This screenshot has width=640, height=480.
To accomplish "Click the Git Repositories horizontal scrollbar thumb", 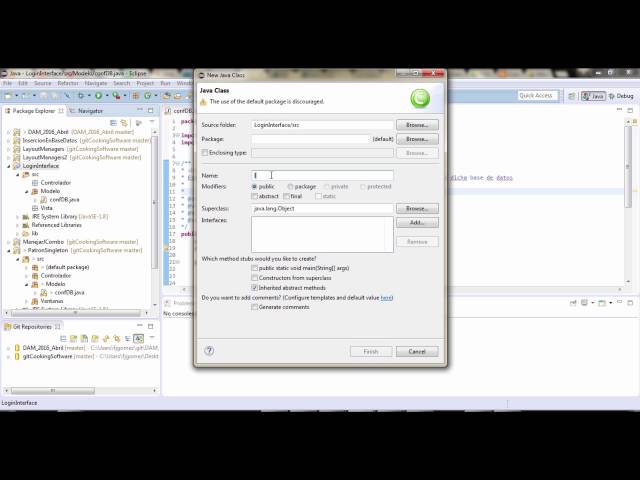I will tap(53, 391).
